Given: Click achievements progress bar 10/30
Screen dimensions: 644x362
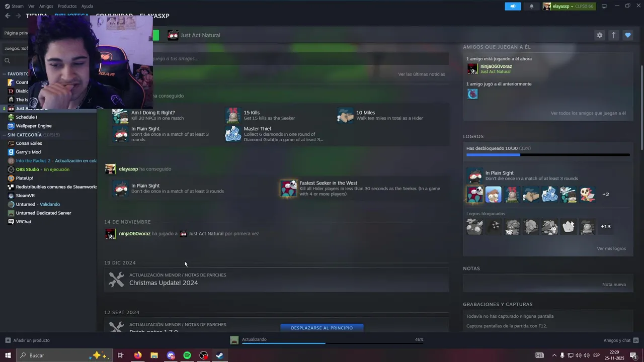Looking at the screenshot, I should point(548,155).
